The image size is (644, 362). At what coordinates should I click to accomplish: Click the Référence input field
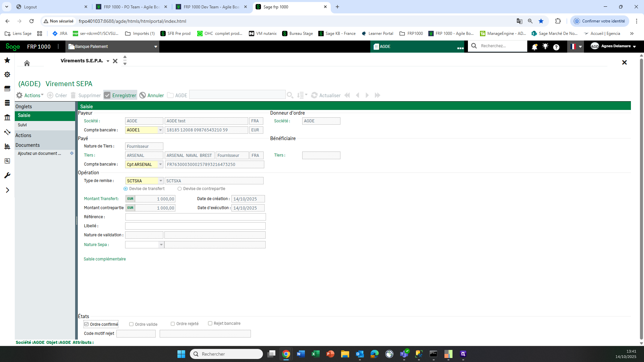click(x=195, y=217)
